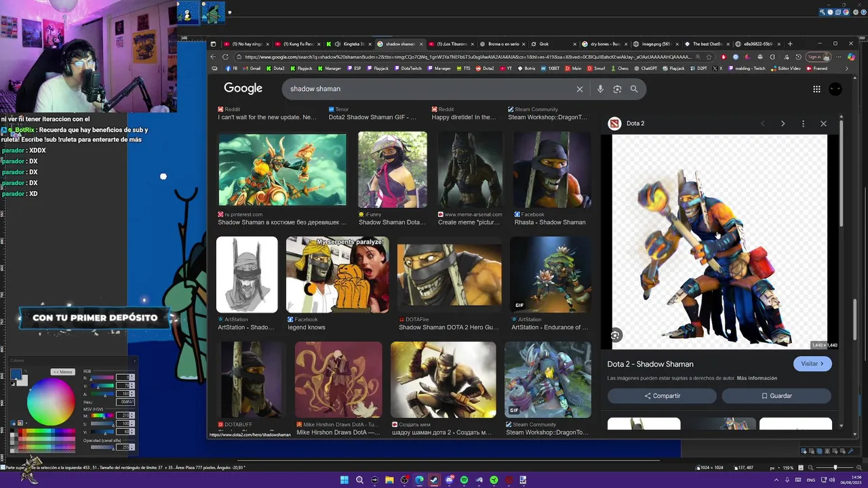Switch to the 'dry bones' search tab
This screenshot has height=488, width=868.
tap(605, 44)
